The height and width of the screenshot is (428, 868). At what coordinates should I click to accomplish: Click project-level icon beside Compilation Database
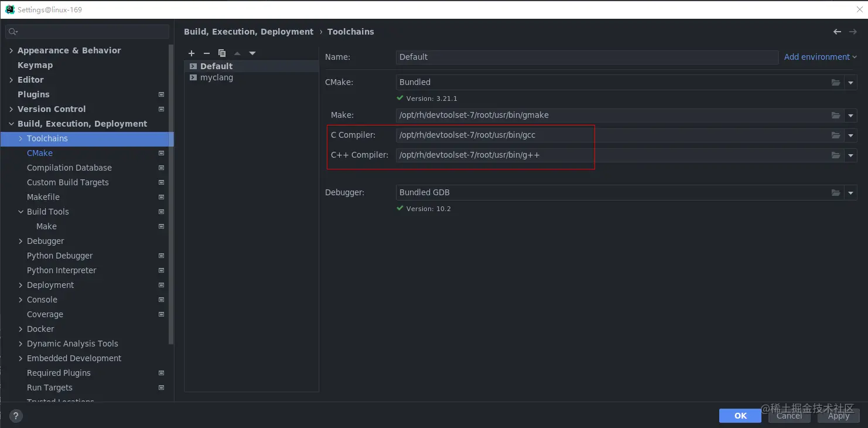point(162,168)
